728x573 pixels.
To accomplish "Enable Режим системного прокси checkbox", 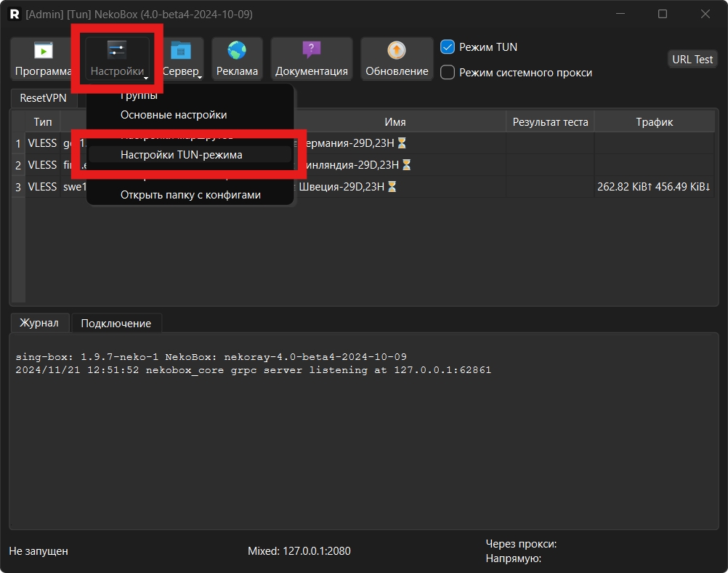I will click(448, 72).
